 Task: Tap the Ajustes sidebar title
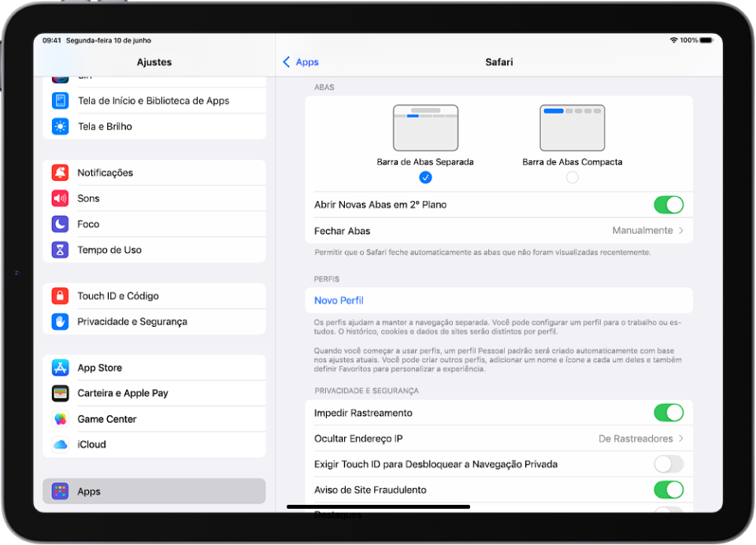(x=154, y=61)
